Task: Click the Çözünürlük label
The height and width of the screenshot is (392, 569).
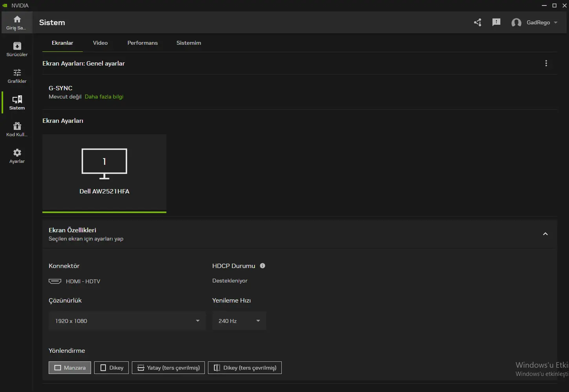Action: [x=65, y=301]
